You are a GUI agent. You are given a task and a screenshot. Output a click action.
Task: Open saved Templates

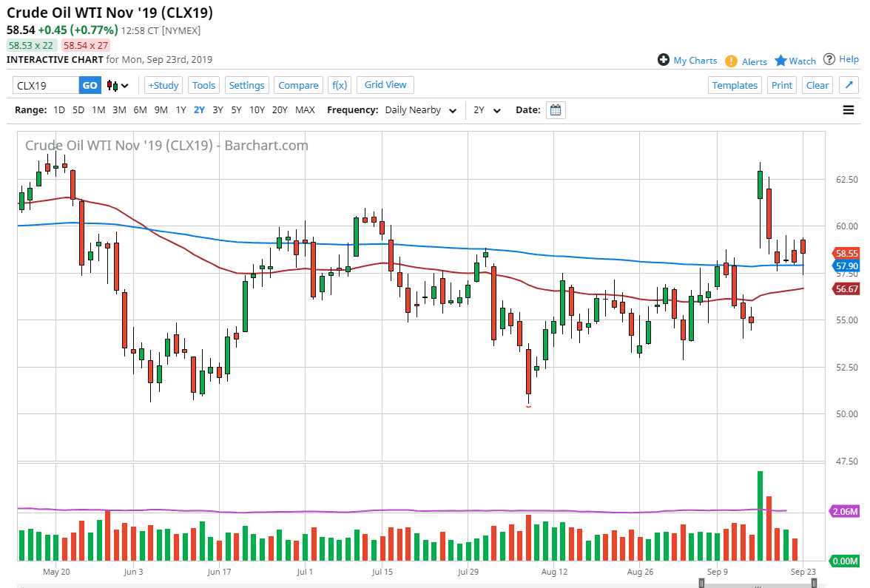(735, 85)
